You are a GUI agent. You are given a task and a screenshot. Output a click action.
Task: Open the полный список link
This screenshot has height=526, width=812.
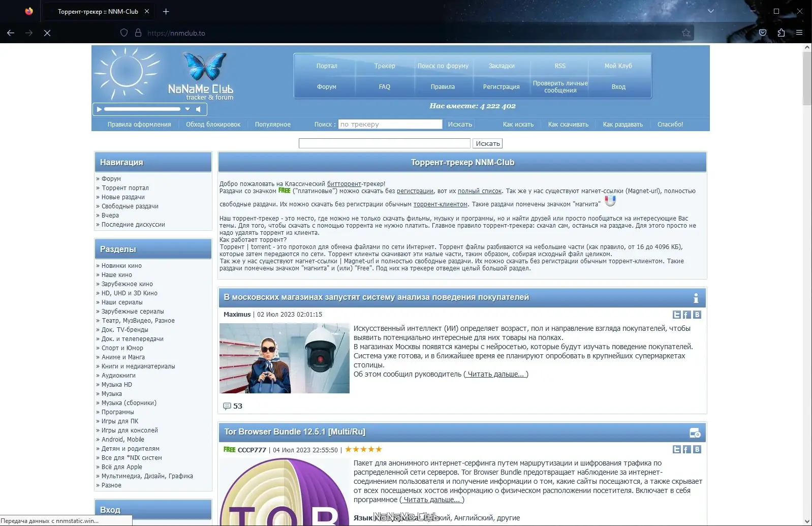coord(480,191)
